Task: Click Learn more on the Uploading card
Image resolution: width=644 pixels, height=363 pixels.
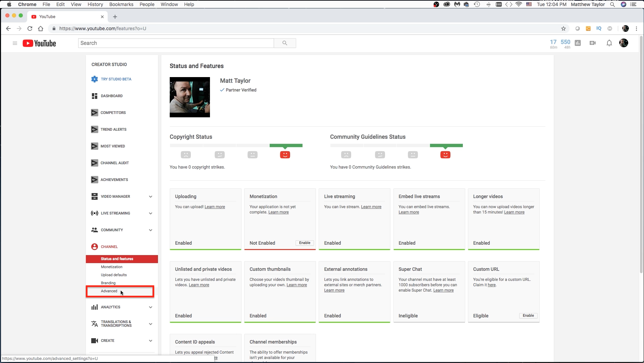Action: (215, 207)
